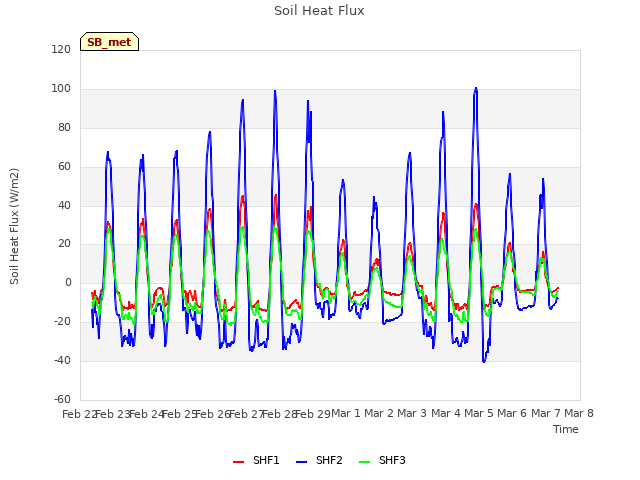Screen dimensions: 640x480
Task: Click the -60 y-axis tick label
Action: click(62, 399)
